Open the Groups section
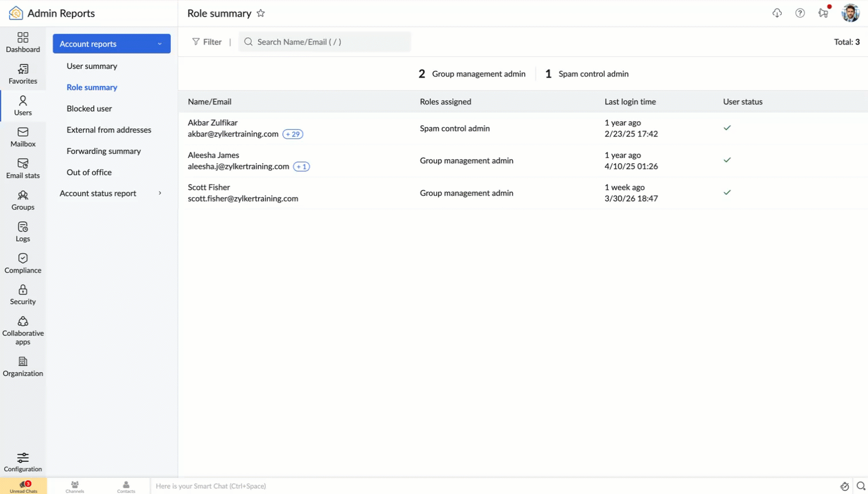Viewport: 868px width, 494px height. (23, 200)
